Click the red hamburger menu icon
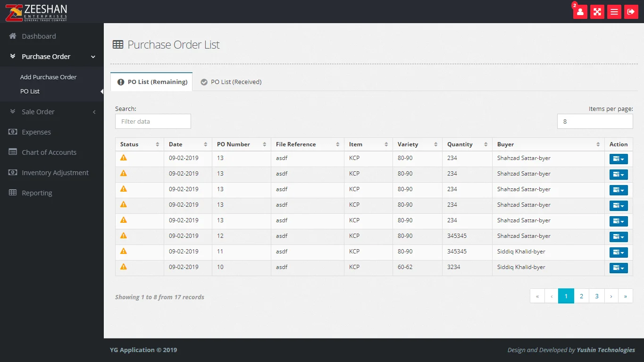This screenshot has width=644, height=362. (x=614, y=12)
